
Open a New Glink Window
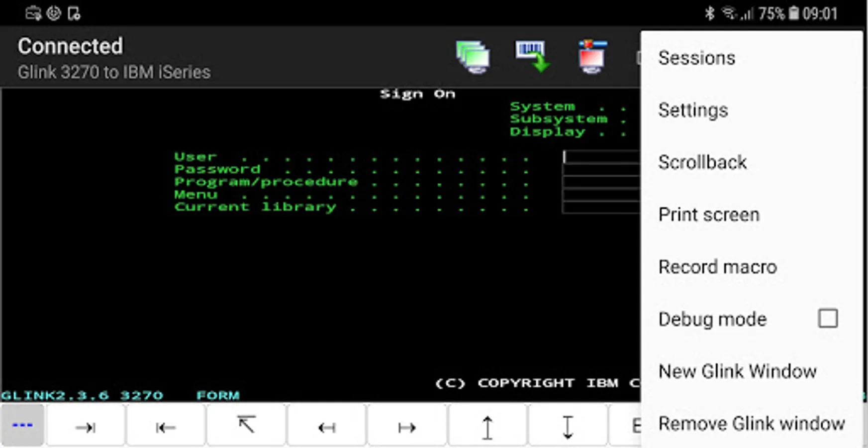(751, 371)
